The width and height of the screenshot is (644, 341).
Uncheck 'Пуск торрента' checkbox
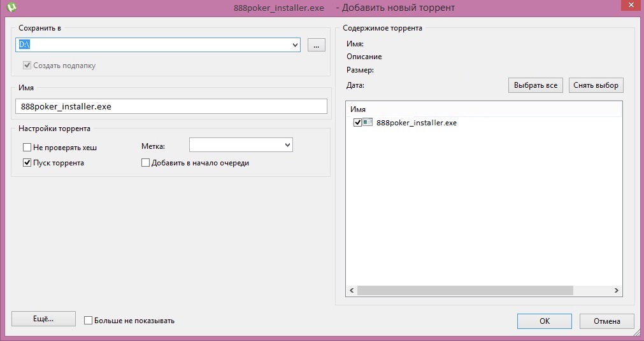pos(27,163)
